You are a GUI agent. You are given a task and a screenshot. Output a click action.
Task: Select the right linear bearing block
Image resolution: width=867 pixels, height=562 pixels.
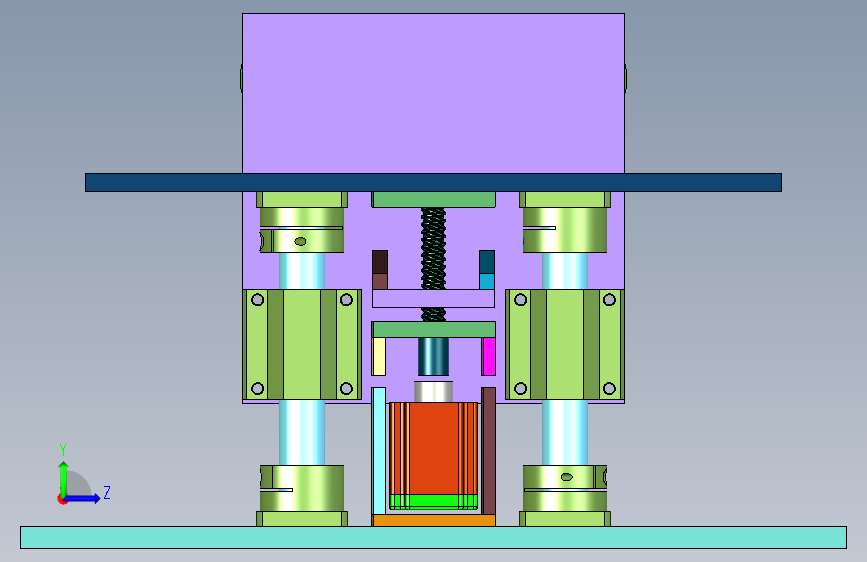point(565,344)
